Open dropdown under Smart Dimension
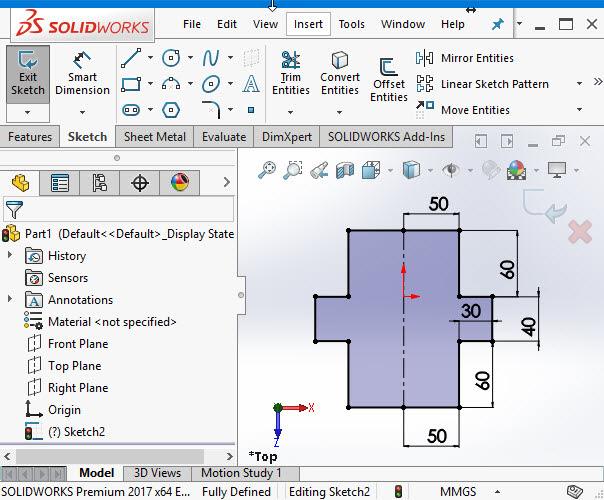Screen dimensions: 604x500 click(82, 112)
